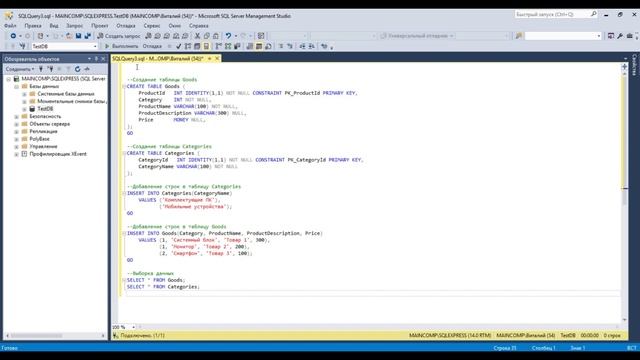
Task: Click the Properties wrench icon at top right
Action: tap(620, 36)
